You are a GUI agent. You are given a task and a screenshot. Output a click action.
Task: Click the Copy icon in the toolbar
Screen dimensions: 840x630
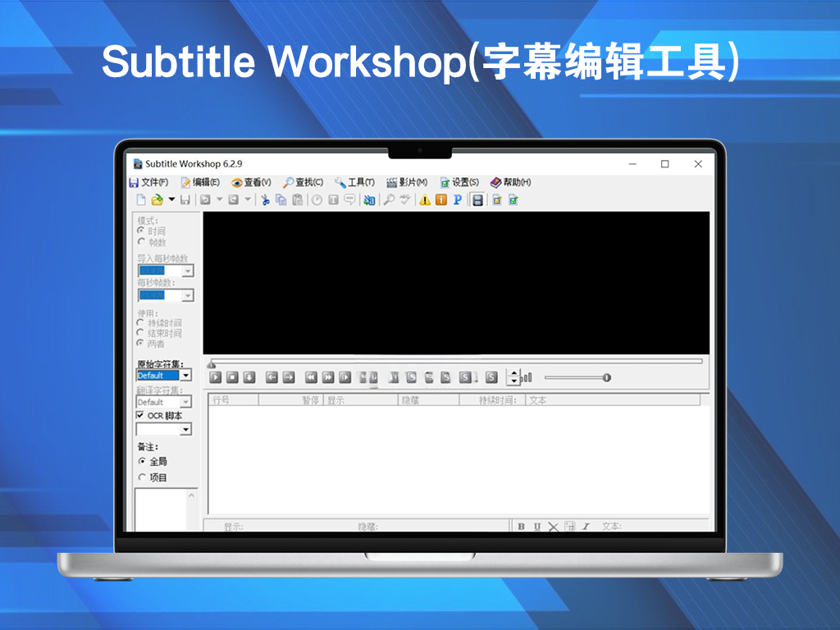click(281, 200)
